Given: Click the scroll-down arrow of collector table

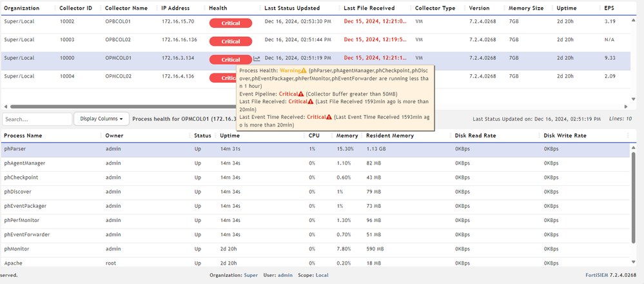Looking at the screenshot, I should (x=633, y=99).
